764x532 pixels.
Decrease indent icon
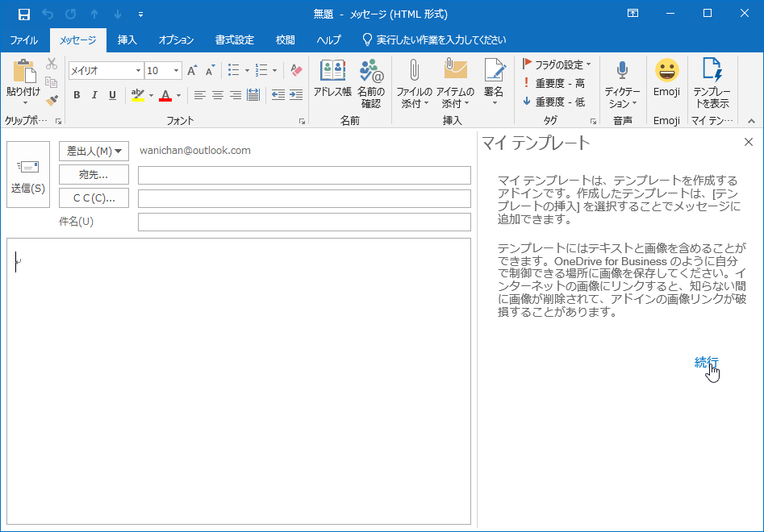coord(278,95)
